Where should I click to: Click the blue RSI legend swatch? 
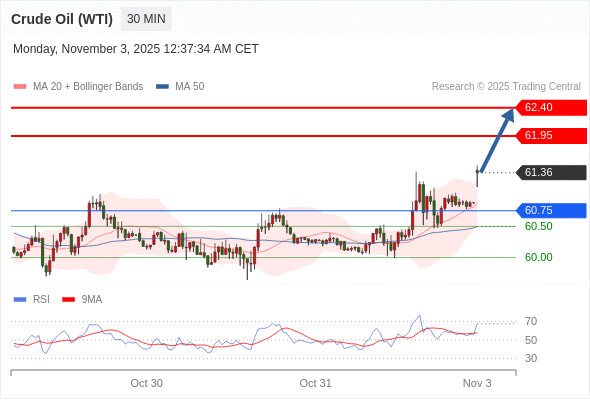pos(20,300)
